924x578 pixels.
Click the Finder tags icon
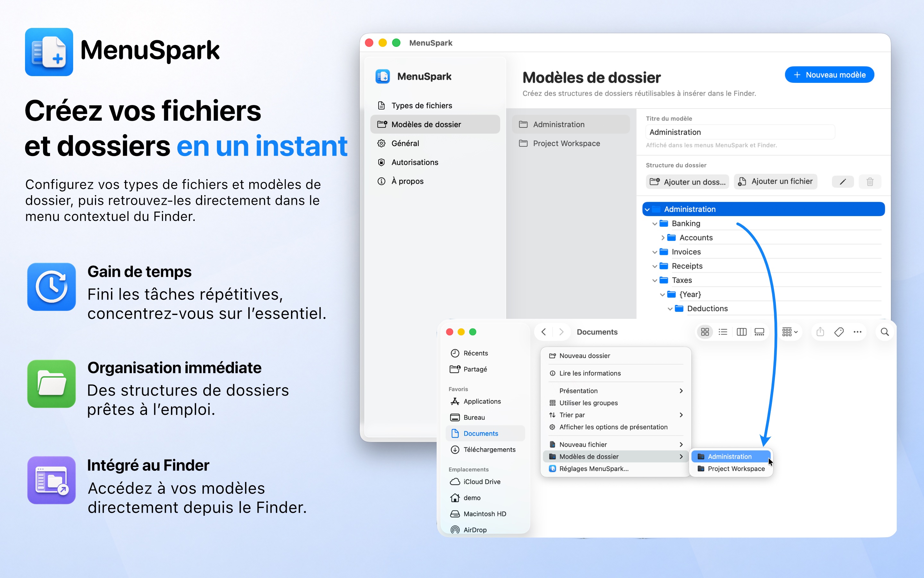839,332
